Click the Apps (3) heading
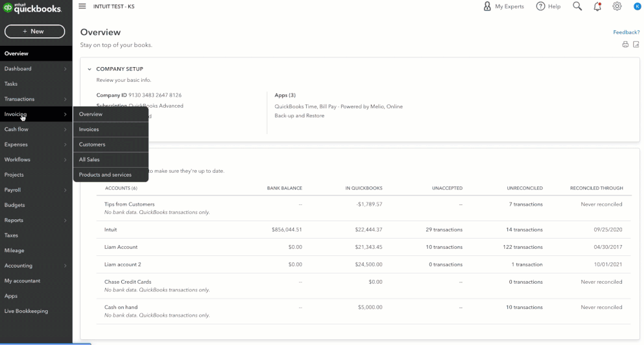 coord(285,95)
